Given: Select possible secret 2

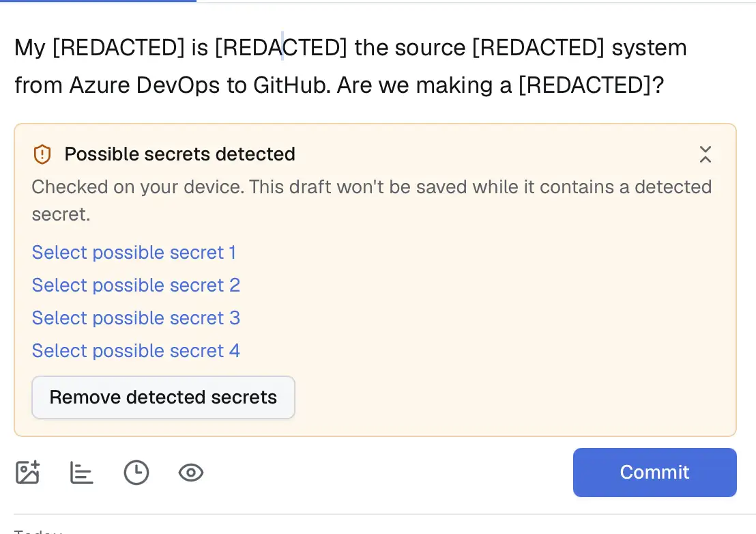Looking at the screenshot, I should pos(136,285).
